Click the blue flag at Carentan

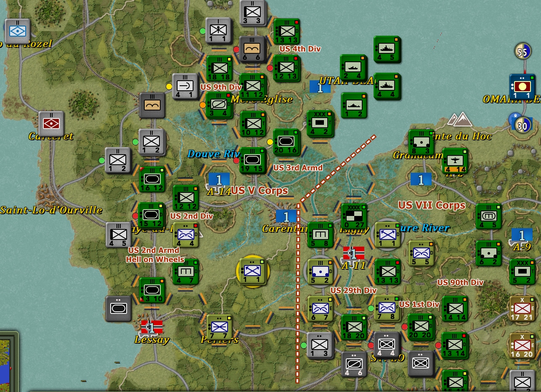coord(286,216)
